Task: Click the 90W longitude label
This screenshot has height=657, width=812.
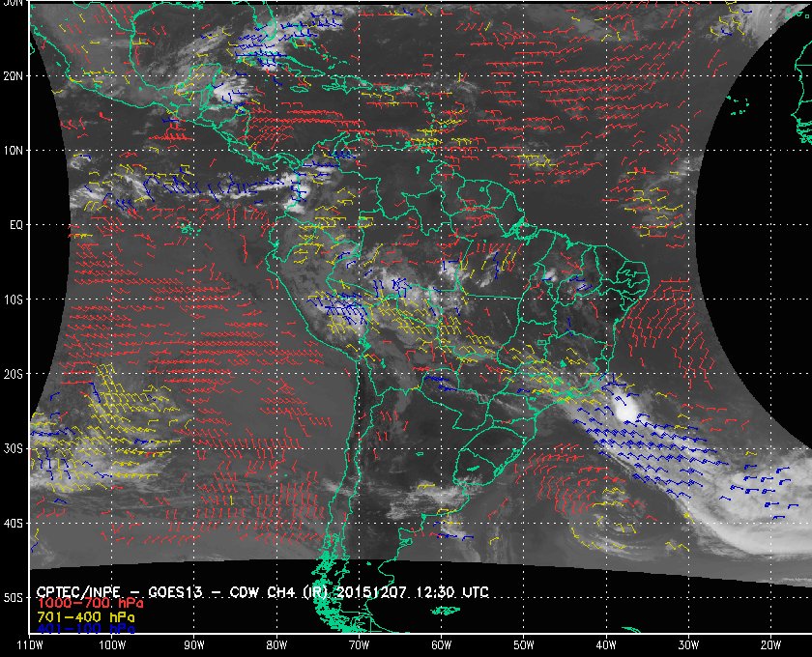Action: point(194,645)
